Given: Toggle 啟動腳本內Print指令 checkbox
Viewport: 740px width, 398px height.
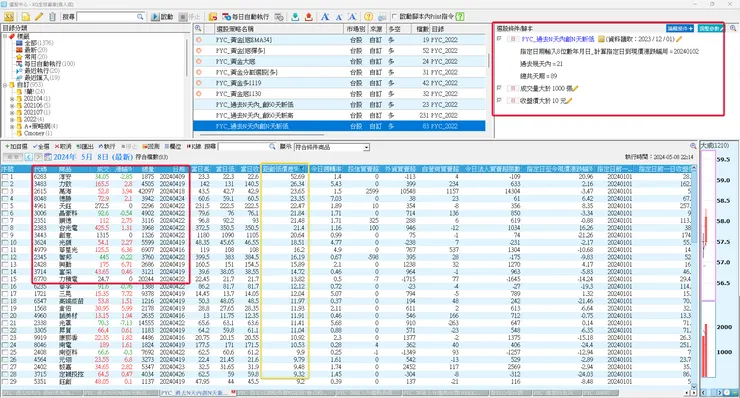Looking at the screenshot, I should pos(395,17).
